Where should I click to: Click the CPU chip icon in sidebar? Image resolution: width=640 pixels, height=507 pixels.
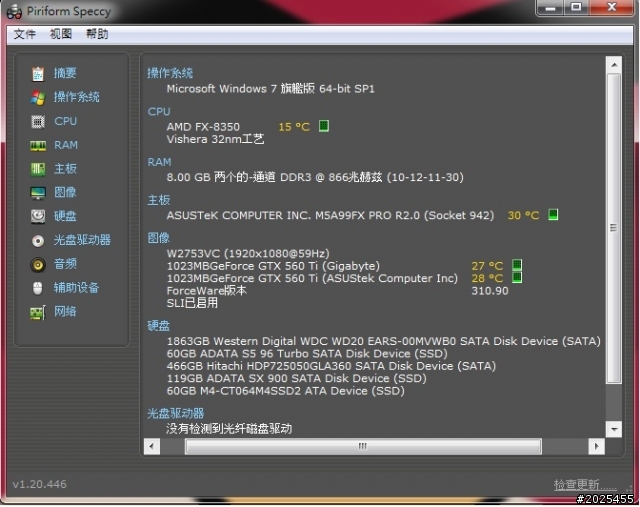click(38, 122)
